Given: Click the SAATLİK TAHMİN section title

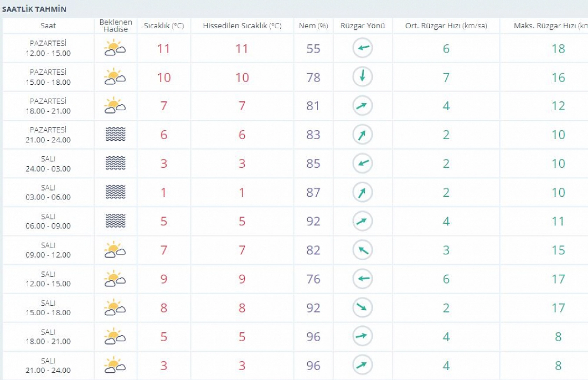Looking at the screenshot, I should click(34, 9).
